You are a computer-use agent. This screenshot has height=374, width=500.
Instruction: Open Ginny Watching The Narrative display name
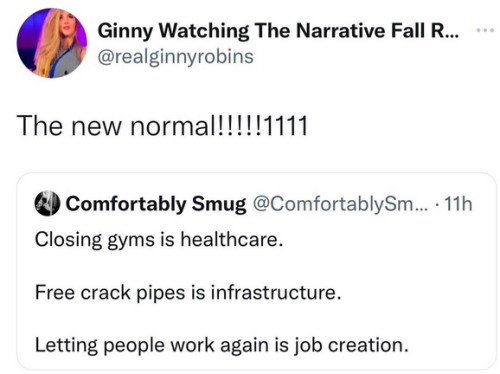278,31
